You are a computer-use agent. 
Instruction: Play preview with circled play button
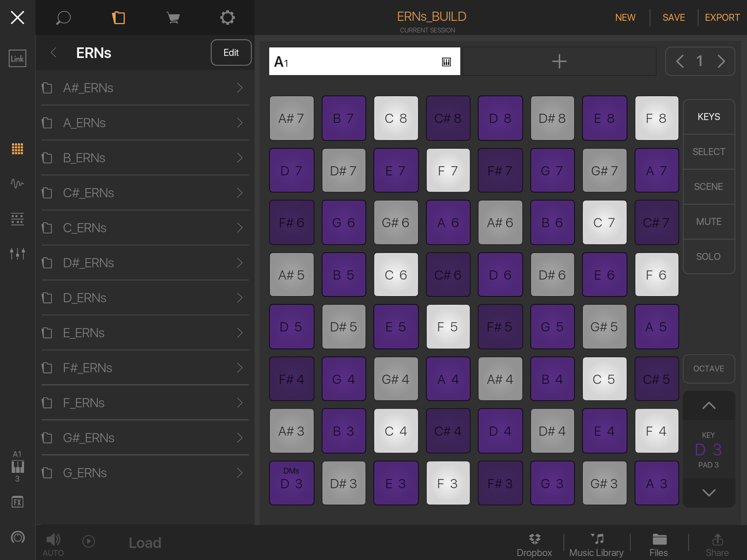click(89, 541)
